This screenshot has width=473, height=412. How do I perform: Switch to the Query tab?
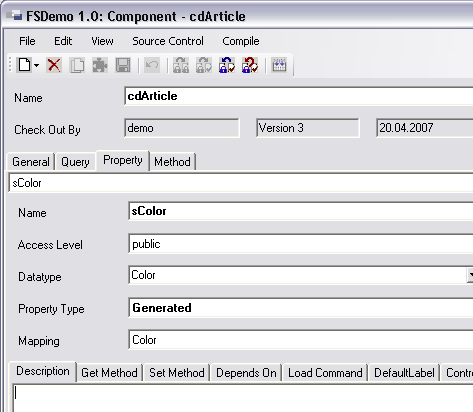click(75, 162)
